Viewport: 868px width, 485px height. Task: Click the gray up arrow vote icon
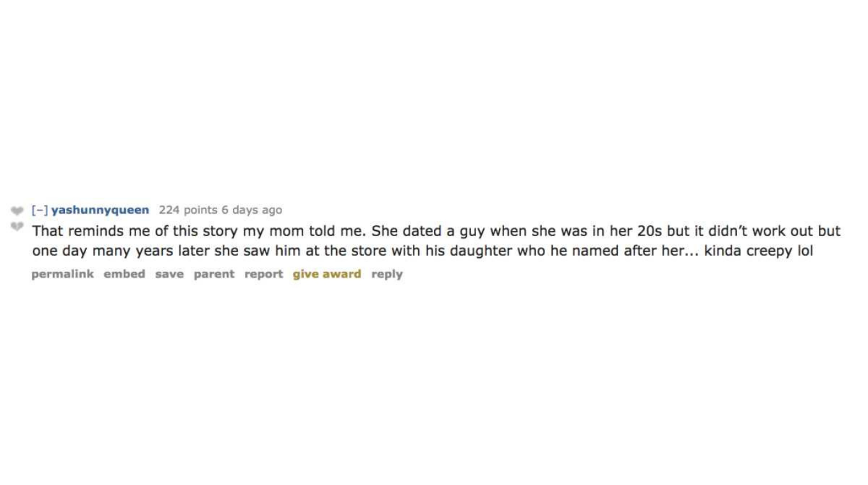click(x=17, y=211)
